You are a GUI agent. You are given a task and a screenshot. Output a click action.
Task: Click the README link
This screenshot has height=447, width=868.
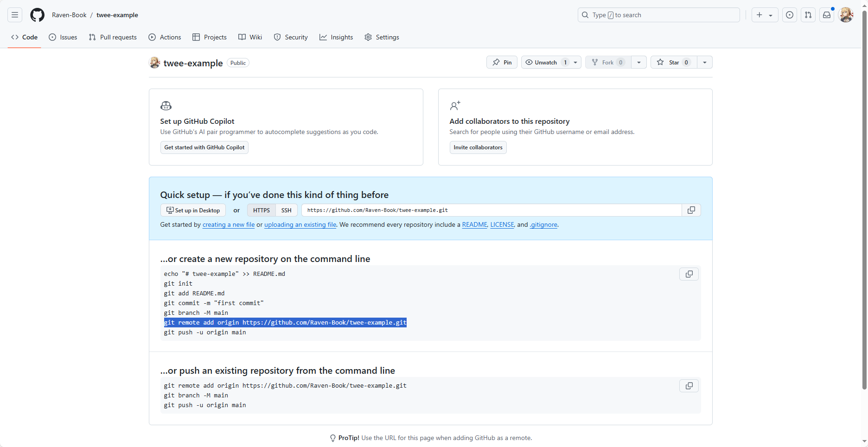[475, 224]
